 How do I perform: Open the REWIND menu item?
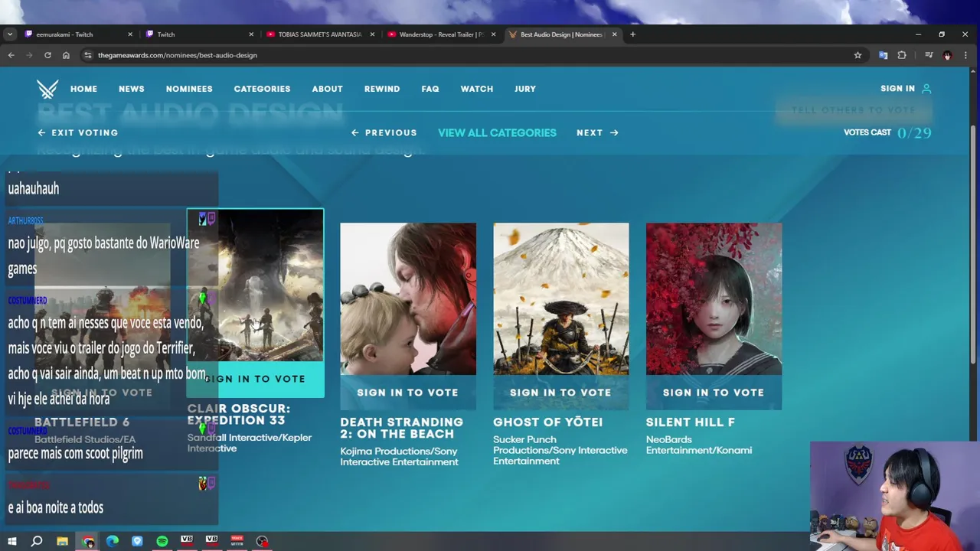[x=381, y=89]
